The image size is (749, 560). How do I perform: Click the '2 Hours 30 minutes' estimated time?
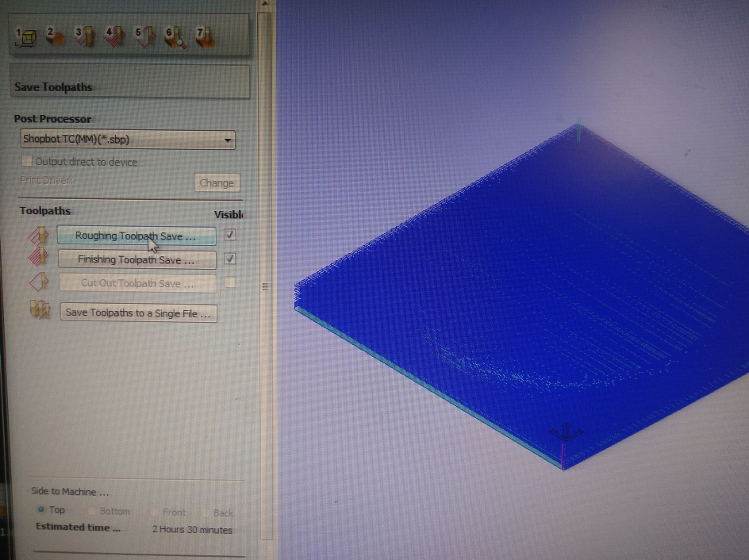pyautogui.click(x=192, y=529)
